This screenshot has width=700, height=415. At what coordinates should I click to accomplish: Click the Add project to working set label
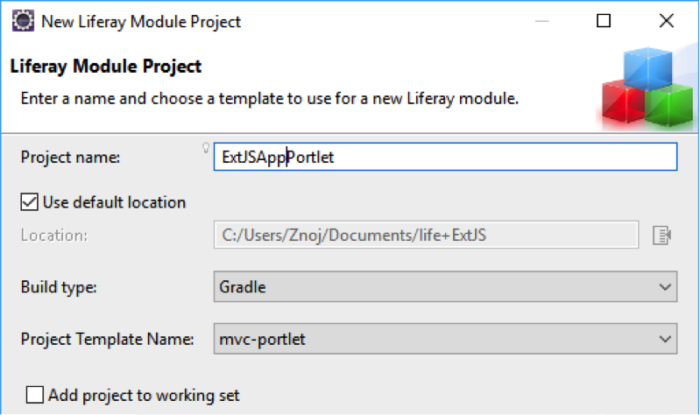(x=144, y=395)
